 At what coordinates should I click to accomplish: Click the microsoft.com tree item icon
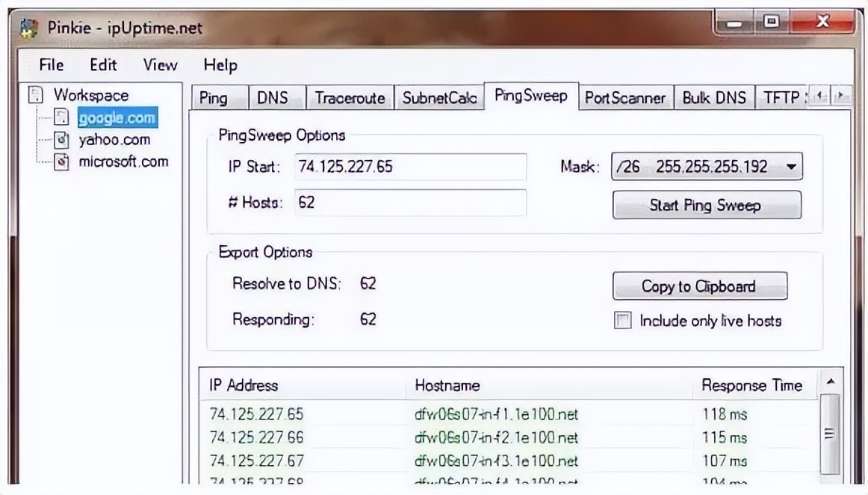tap(61, 162)
